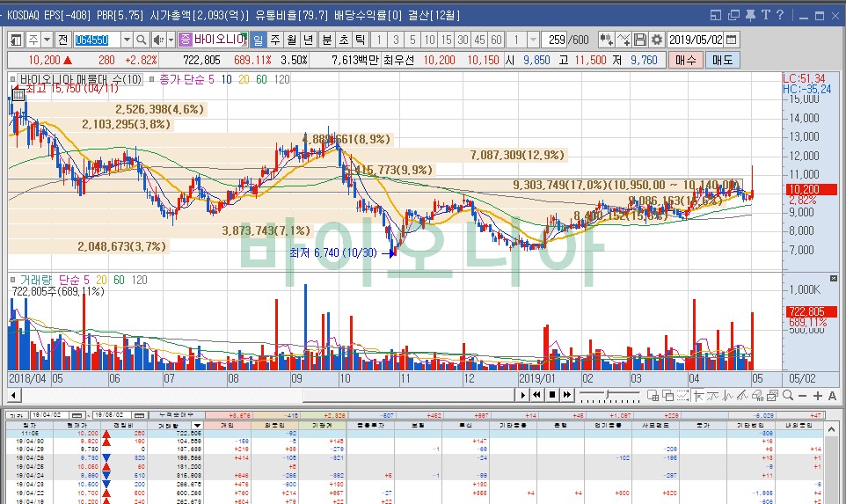Click the eraser with bars icon
The width and height of the screenshot is (846, 504).
tap(757, 396)
